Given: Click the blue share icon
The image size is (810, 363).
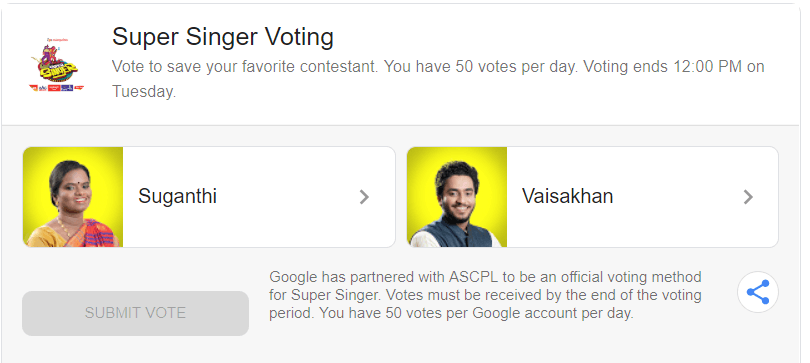Looking at the screenshot, I should [757, 292].
